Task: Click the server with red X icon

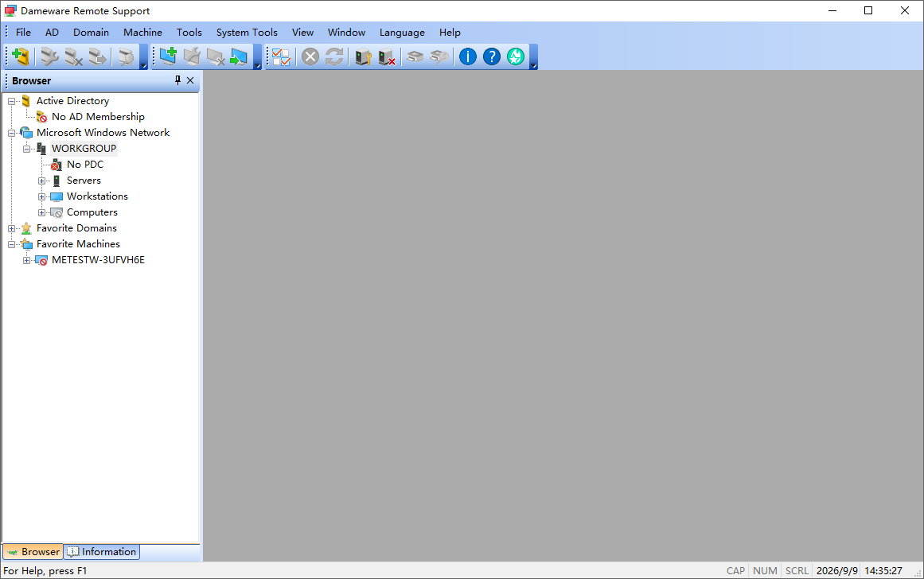Action: [387, 56]
